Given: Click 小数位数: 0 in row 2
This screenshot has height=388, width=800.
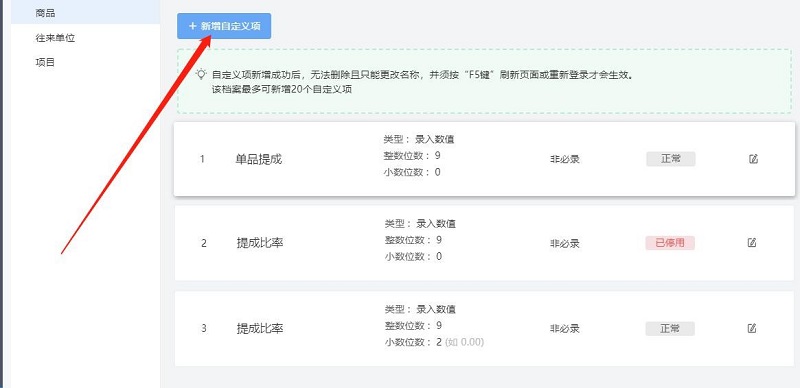Looking at the screenshot, I should point(413,256).
